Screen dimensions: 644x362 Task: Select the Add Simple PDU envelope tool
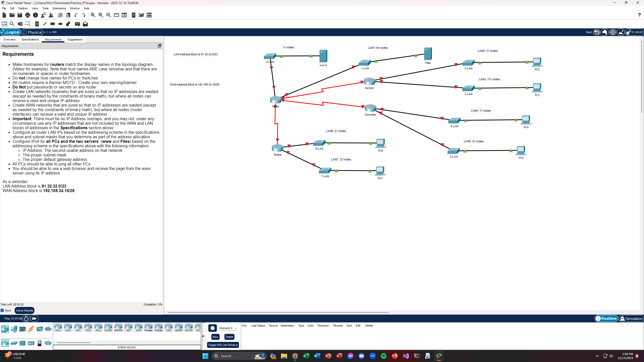coord(77,24)
